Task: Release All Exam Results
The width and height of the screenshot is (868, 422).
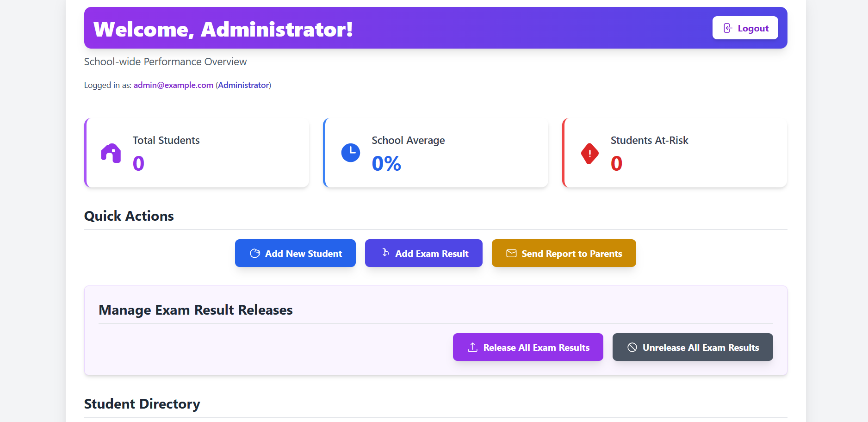Action: pos(536,348)
